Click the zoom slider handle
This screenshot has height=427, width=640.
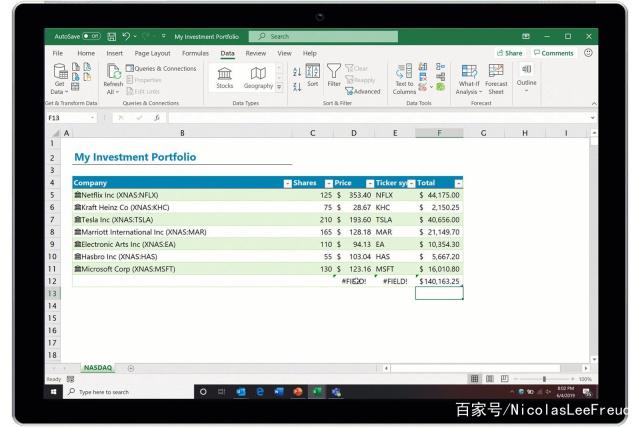point(544,379)
